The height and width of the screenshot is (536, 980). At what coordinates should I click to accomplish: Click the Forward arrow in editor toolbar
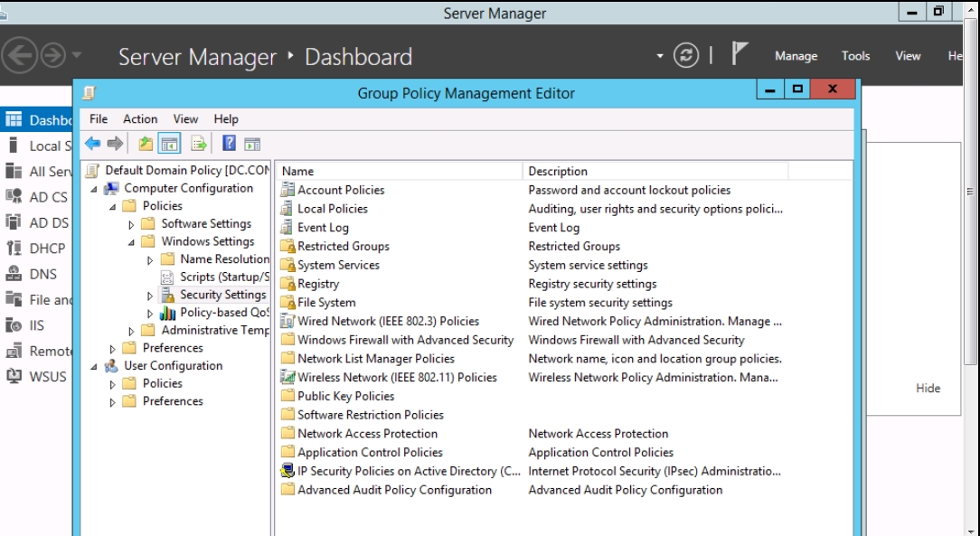(x=115, y=144)
